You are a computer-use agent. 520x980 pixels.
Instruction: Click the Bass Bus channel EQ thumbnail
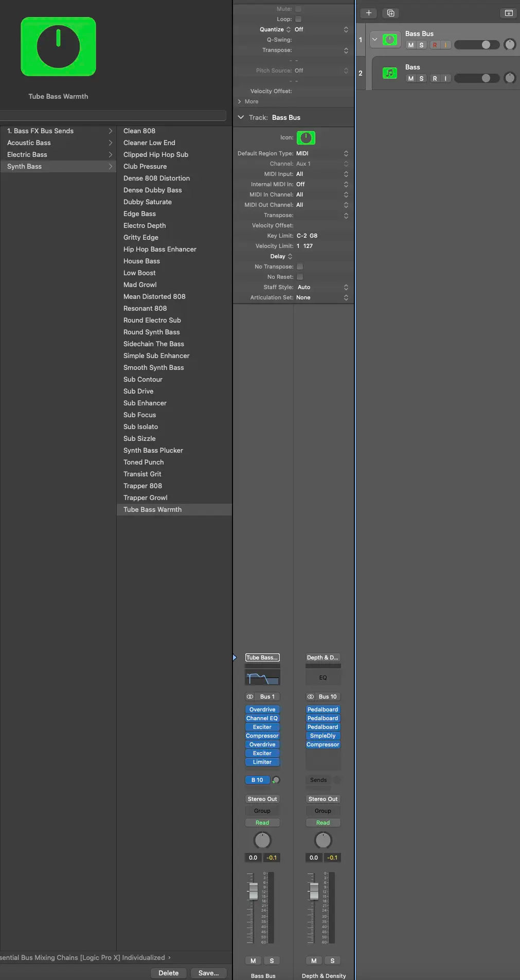[x=262, y=678]
